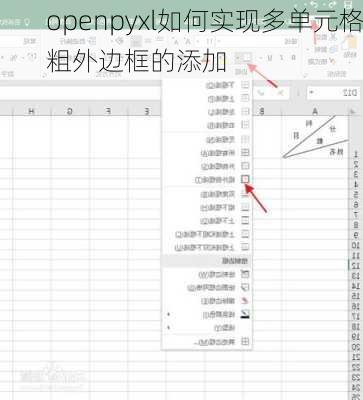Click the diagonal-split header cell A1
This screenshot has width=363, height=400.
pos(315,137)
